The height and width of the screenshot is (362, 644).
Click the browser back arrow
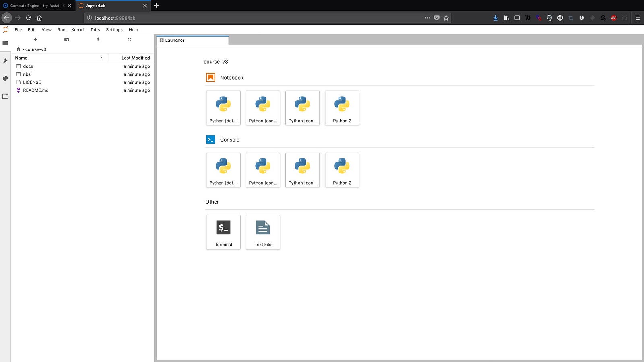(6, 18)
